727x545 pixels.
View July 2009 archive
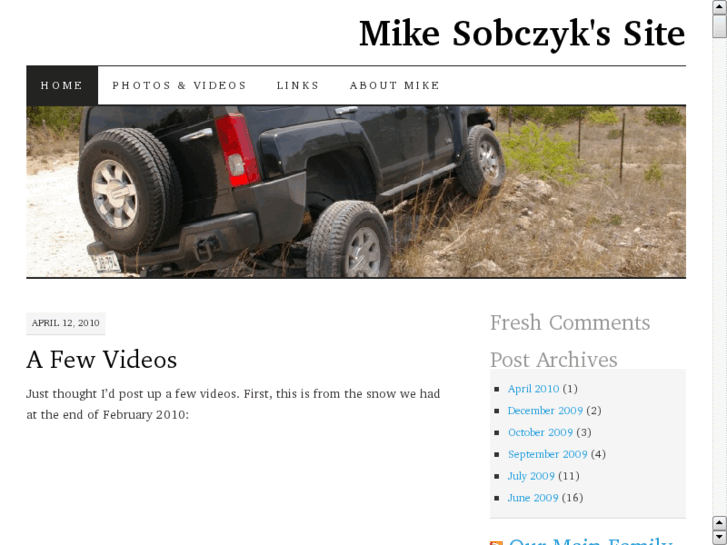coord(531,476)
